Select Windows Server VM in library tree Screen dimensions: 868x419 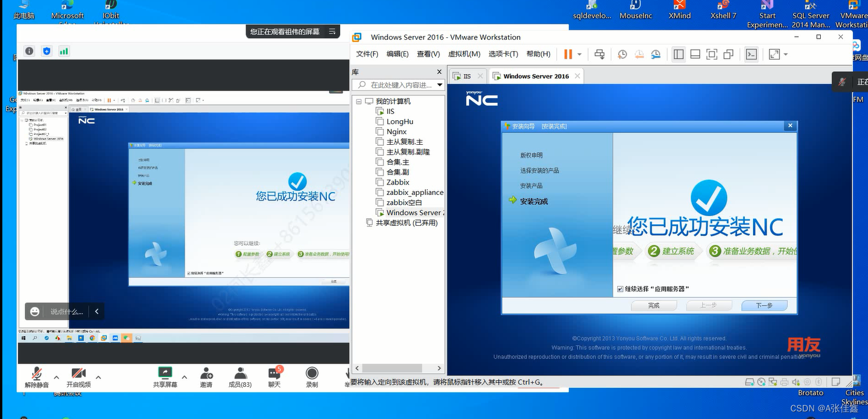pyautogui.click(x=415, y=212)
